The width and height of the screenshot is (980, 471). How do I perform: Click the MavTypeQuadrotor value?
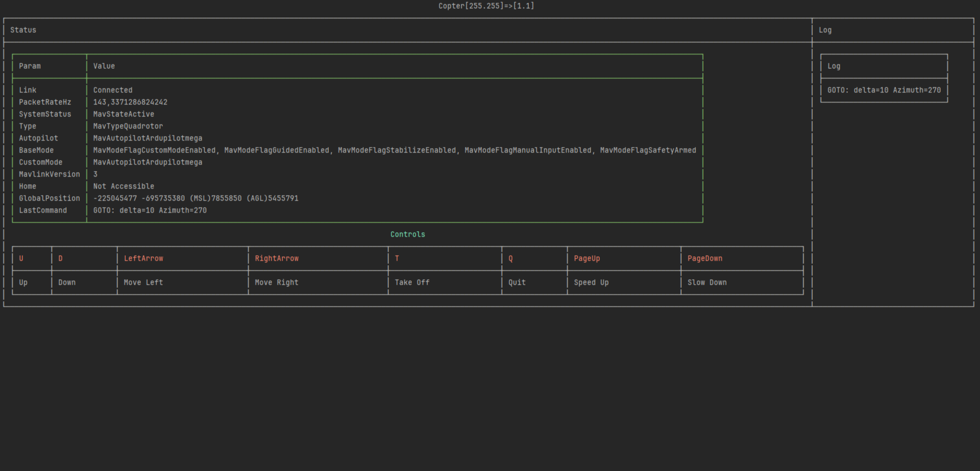click(128, 126)
